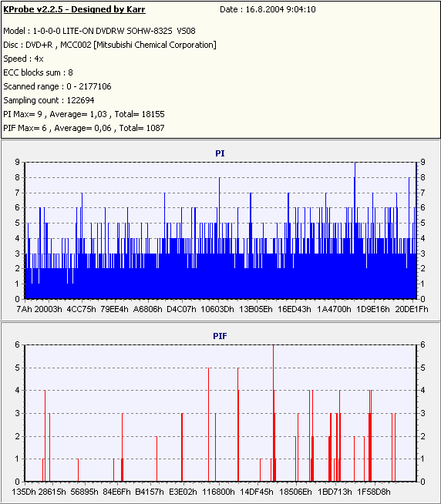Click the 'Scanned range : 0 - 2177106' line

tap(57, 86)
